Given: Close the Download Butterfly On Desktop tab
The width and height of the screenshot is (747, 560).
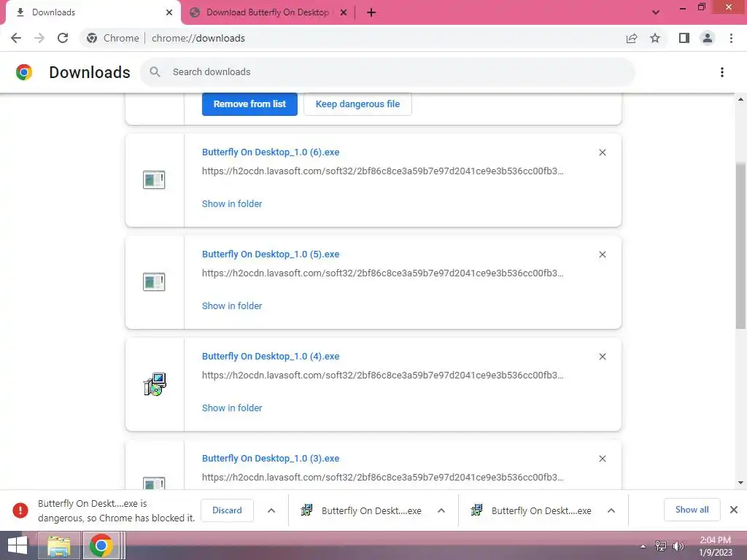Looking at the screenshot, I should (x=344, y=12).
